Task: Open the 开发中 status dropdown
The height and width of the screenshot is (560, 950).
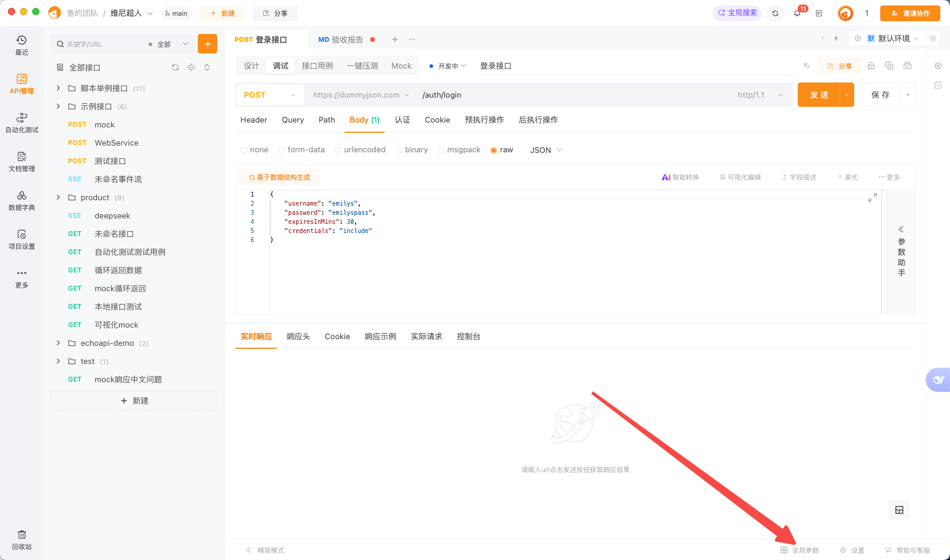Action: 448,66
